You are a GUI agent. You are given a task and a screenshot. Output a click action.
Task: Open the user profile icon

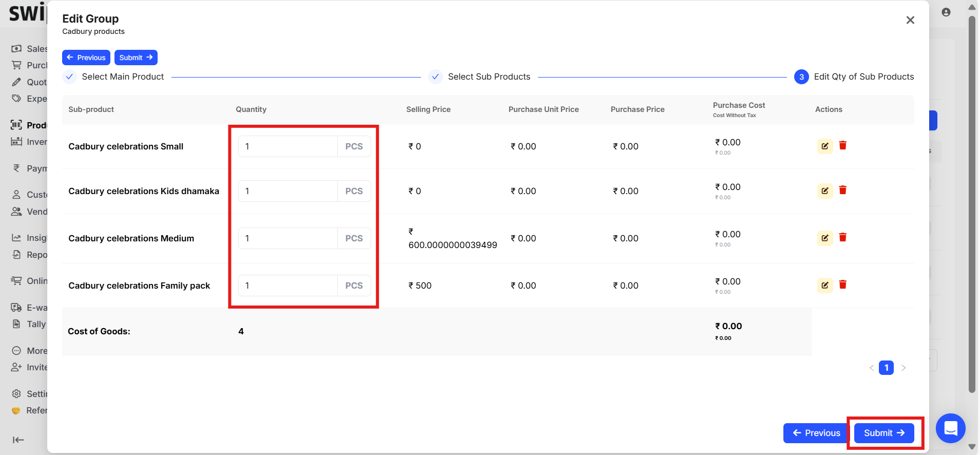(946, 12)
